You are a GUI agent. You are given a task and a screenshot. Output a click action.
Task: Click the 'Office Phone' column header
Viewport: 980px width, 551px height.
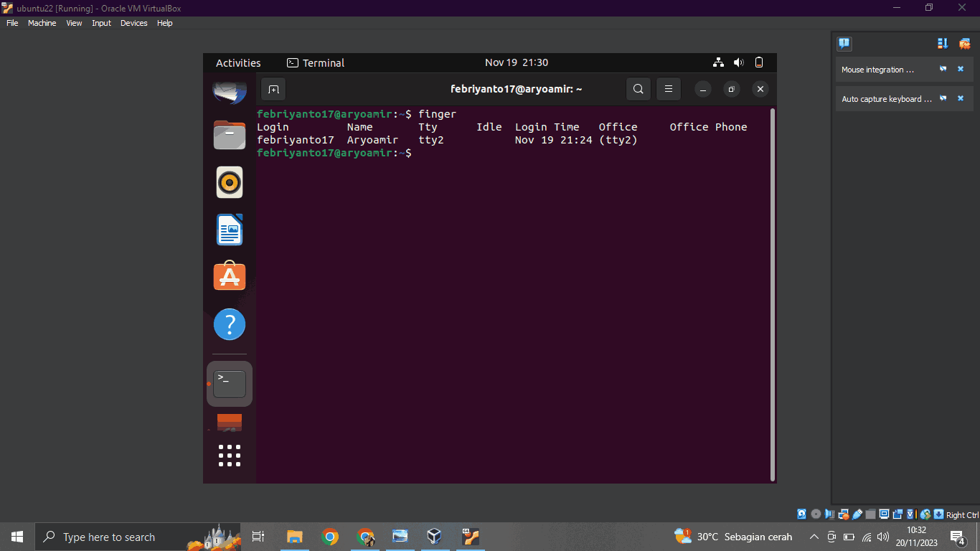[708, 127]
